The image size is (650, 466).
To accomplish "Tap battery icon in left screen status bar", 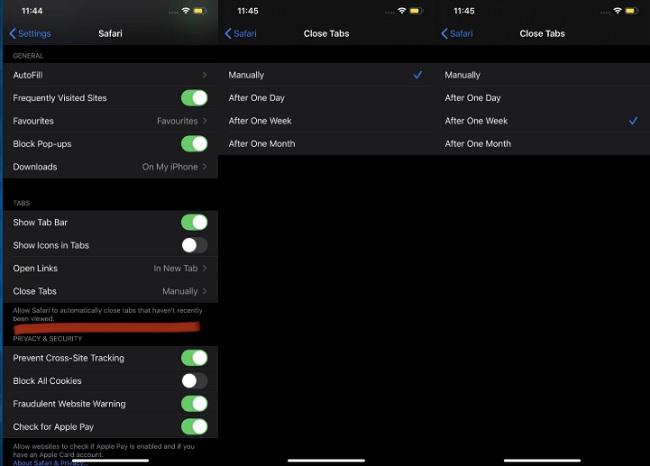I will pyautogui.click(x=200, y=11).
